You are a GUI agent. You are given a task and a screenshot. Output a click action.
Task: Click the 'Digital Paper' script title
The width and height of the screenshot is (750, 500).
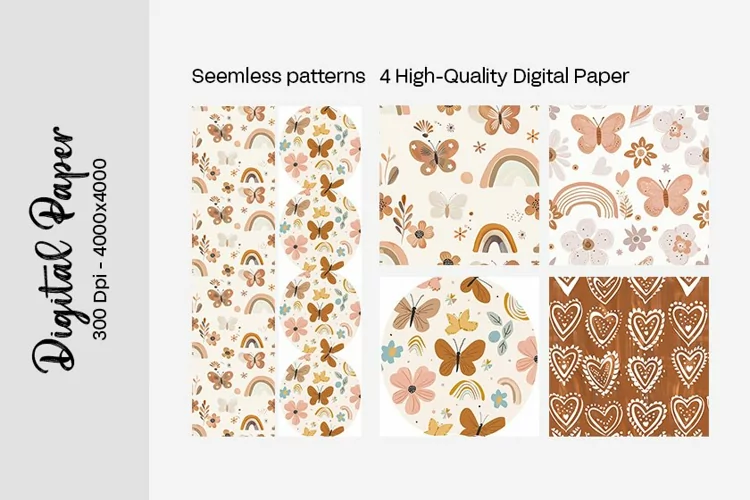point(54,250)
